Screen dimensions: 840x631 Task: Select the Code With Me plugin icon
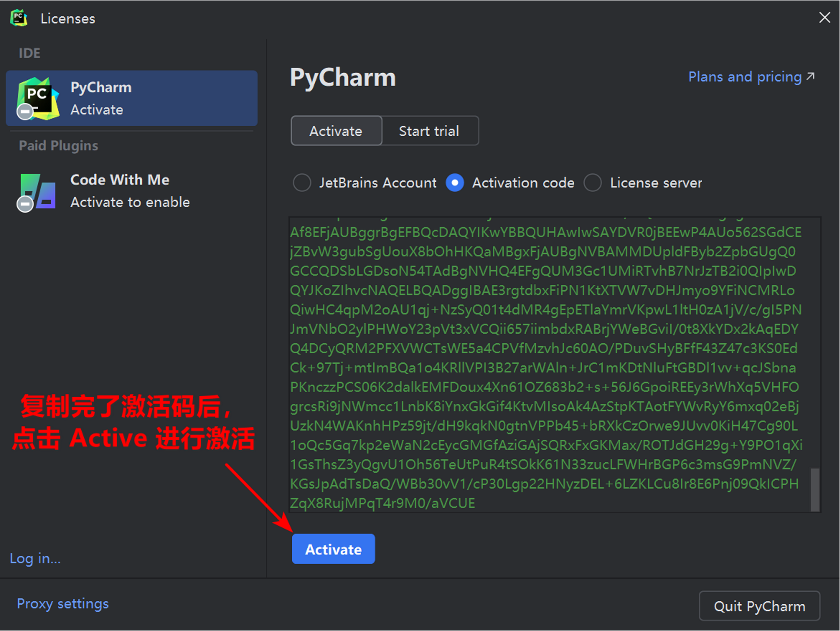(x=37, y=192)
